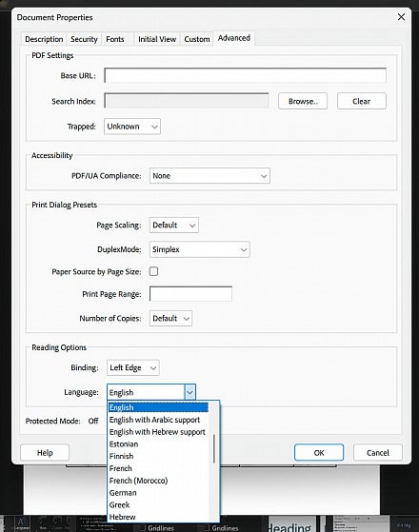Pick French in the language list
This screenshot has width=419, height=532.
pos(158,468)
